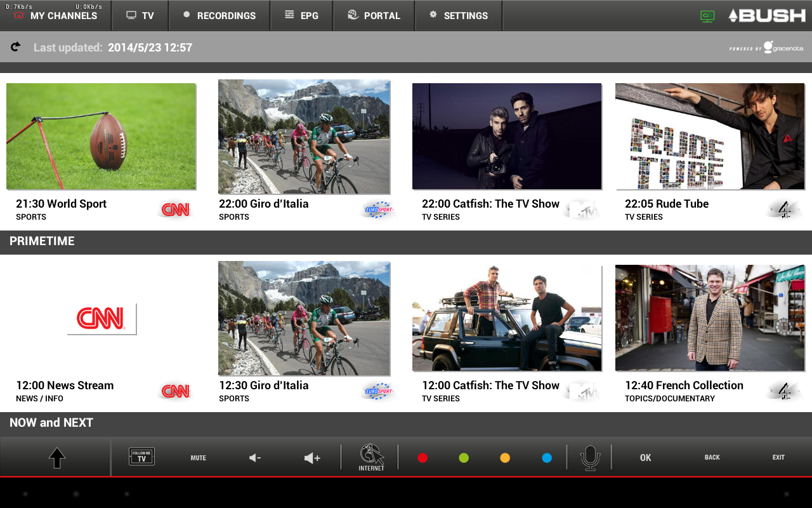The image size is (812, 508).
Task: Select the "22:00 Catfish: The TV Show" title
Action: [490, 204]
